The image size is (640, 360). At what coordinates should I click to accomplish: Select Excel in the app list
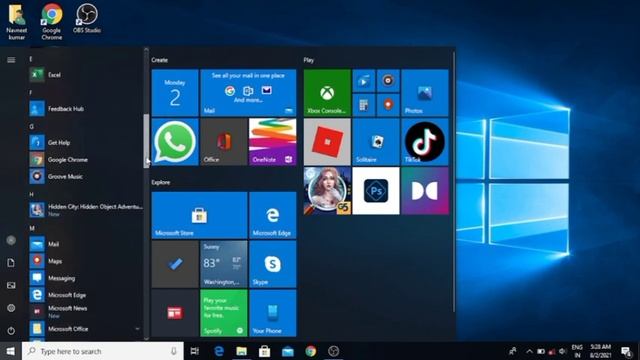pos(86,75)
